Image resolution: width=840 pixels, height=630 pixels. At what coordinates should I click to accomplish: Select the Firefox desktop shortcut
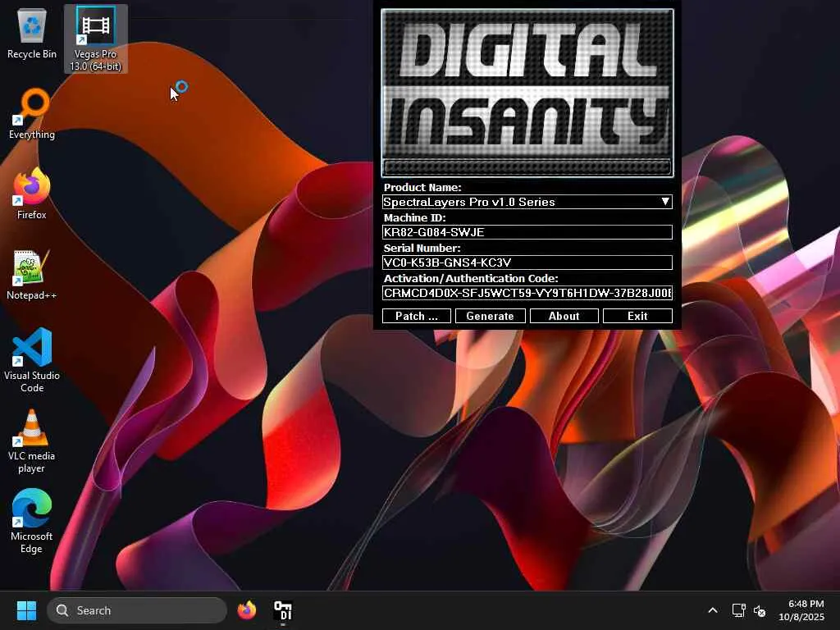32,193
